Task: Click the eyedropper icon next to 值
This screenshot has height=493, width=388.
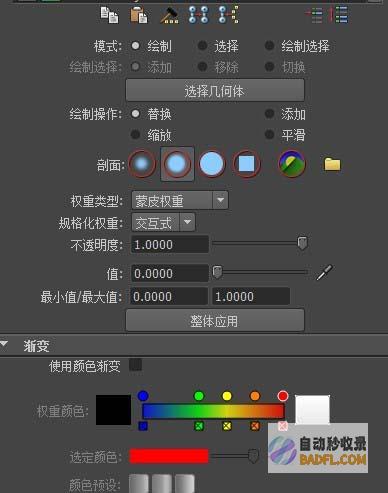Action: 324,273
